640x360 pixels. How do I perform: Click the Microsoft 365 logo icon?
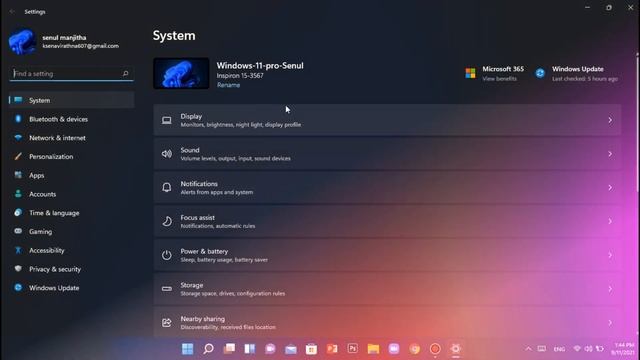tap(470, 73)
